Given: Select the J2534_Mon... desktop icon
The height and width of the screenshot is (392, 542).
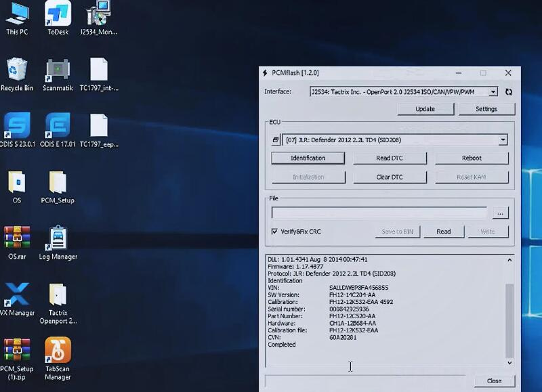Looking at the screenshot, I should (x=98, y=18).
